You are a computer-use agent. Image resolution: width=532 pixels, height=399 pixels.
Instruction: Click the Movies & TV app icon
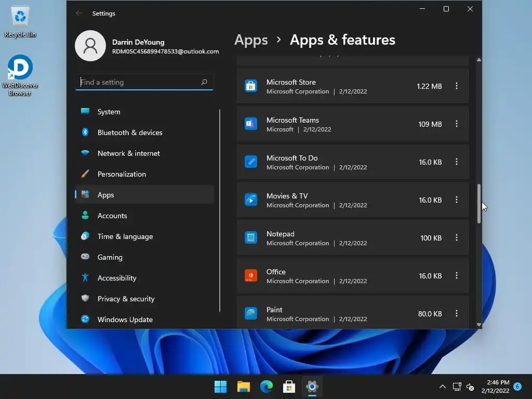[x=251, y=200]
